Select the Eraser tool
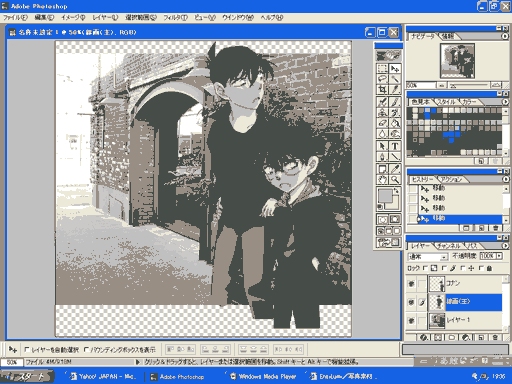 tap(382, 123)
